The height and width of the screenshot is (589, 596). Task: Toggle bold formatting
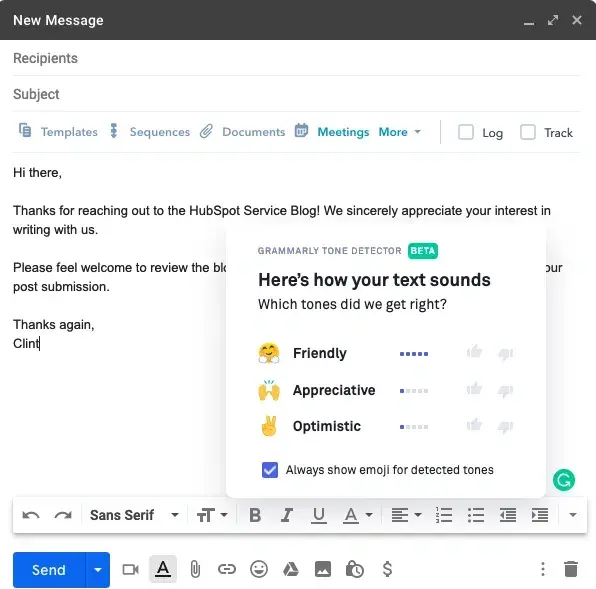click(x=255, y=515)
